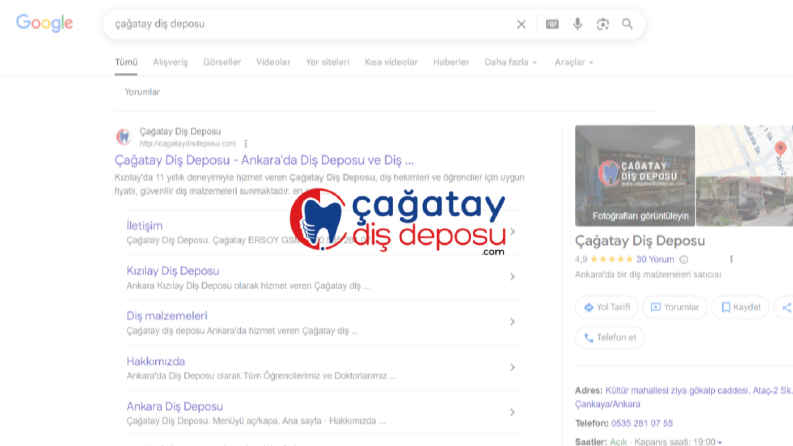Click the Telefon et button
Screen dimensions: 793x446
coord(610,337)
